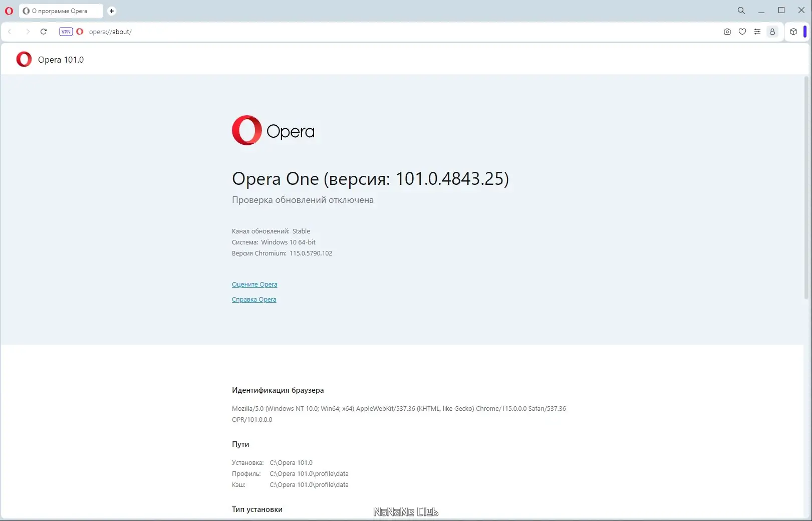
Task: Click the Профиль path value
Action: [x=309, y=474]
